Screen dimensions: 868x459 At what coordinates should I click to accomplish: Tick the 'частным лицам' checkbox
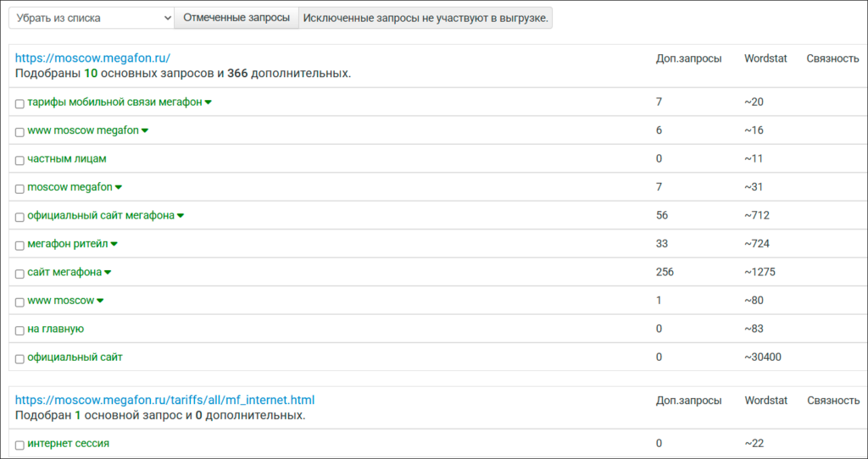pos(19,160)
